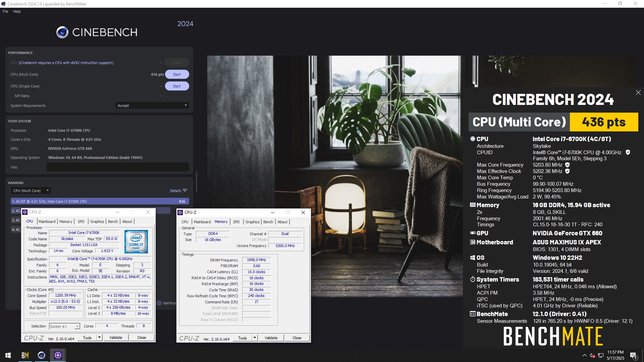Image resolution: width=644 pixels, height=362 pixels.
Task: Click the CPU-Z taskbar icon
Action: (x=58, y=355)
